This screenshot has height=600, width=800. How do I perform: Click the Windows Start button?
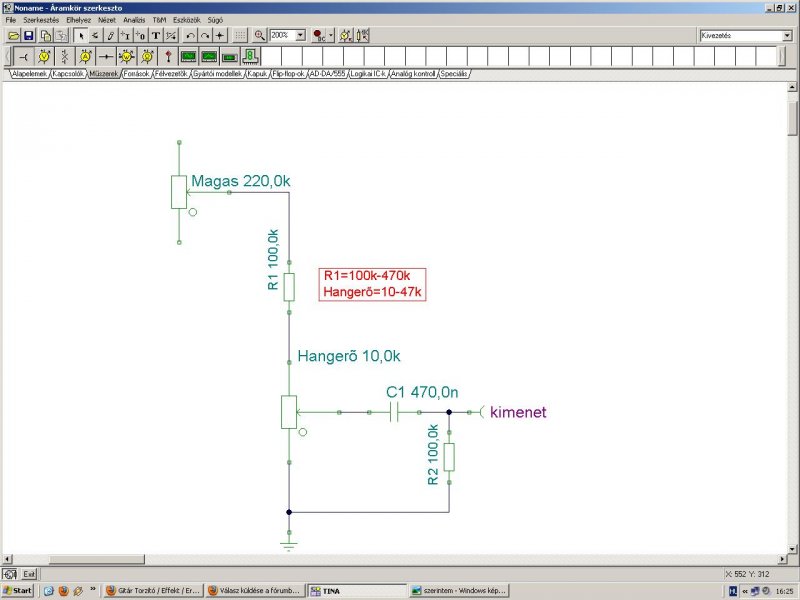pyautogui.click(x=17, y=590)
